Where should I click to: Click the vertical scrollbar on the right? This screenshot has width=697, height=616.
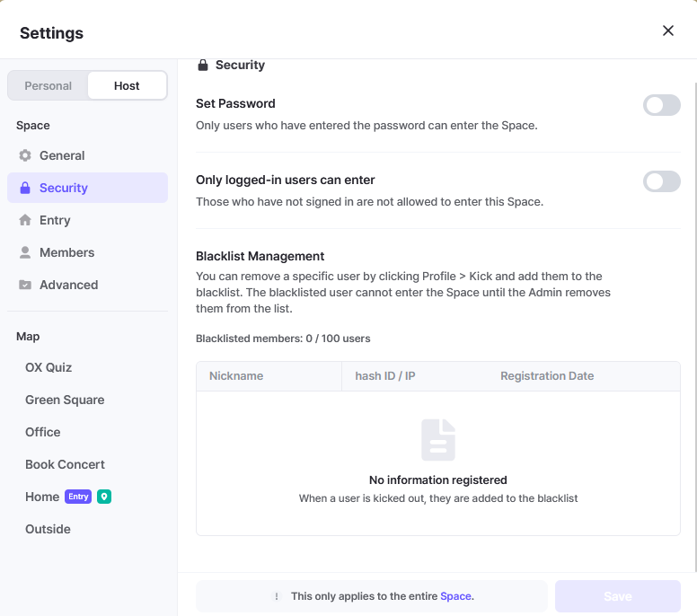(x=694, y=323)
